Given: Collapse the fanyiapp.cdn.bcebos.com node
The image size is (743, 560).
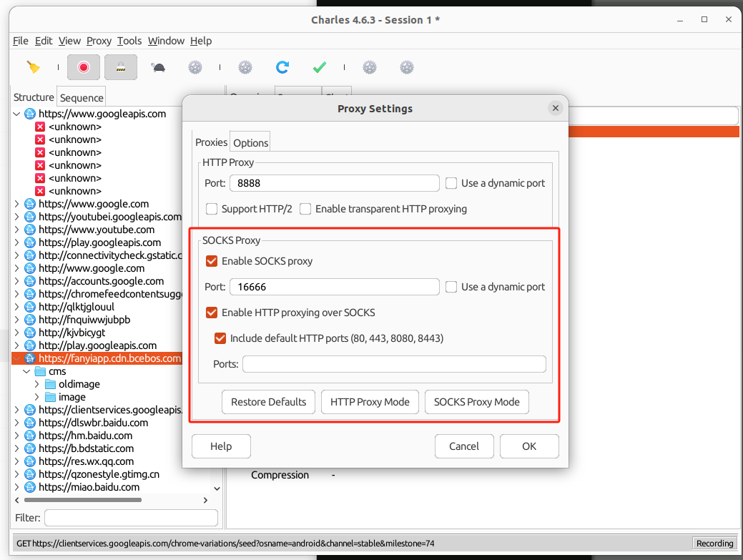Looking at the screenshot, I should (x=16, y=358).
